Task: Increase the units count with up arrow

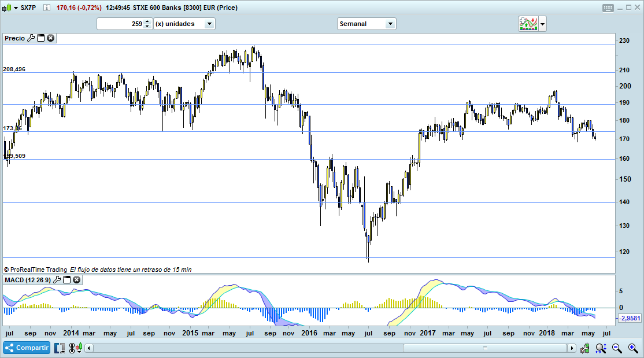Action: [x=147, y=21]
